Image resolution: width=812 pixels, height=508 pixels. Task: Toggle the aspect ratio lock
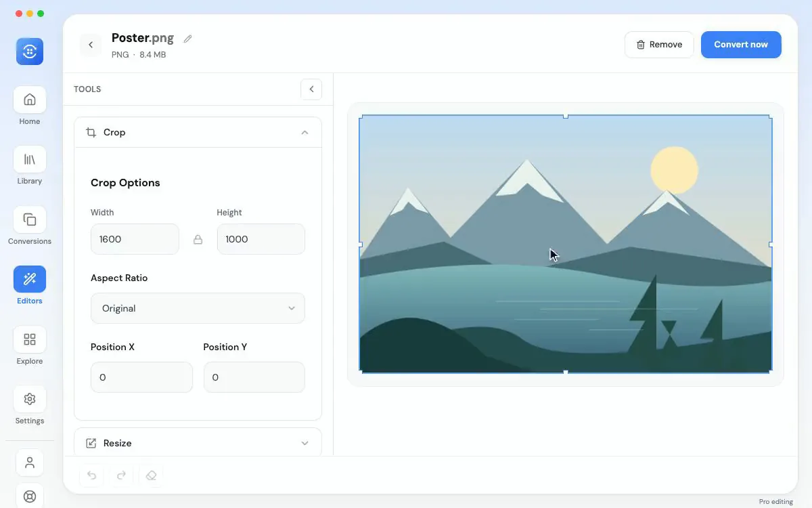tap(198, 239)
